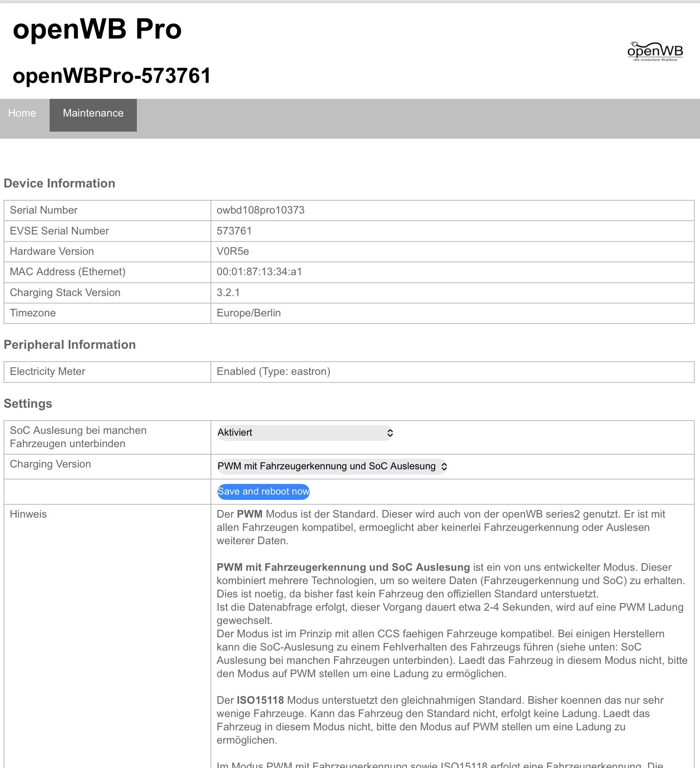Image resolution: width=700 pixels, height=768 pixels.
Task: Select the Ethernet MAC address value
Action: click(259, 272)
